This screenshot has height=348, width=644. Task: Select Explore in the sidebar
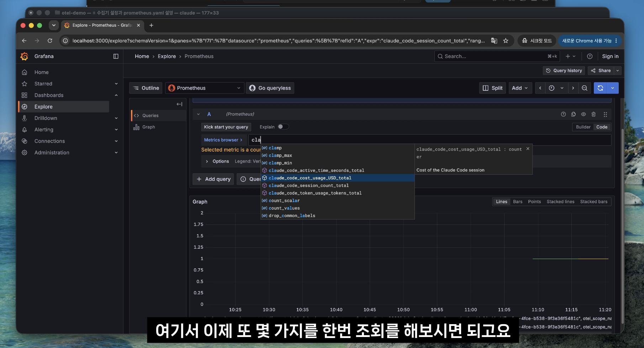point(64,107)
